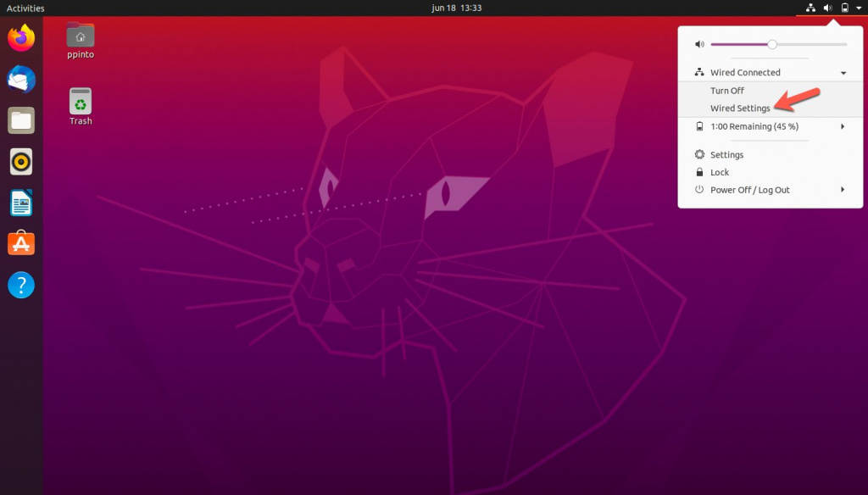The height and width of the screenshot is (495, 868).
Task: Open Ubuntu Software store
Action: pos(20,243)
